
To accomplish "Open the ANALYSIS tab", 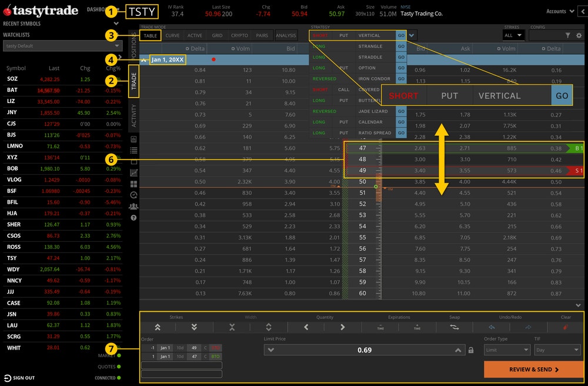I will click(x=286, y=35).
